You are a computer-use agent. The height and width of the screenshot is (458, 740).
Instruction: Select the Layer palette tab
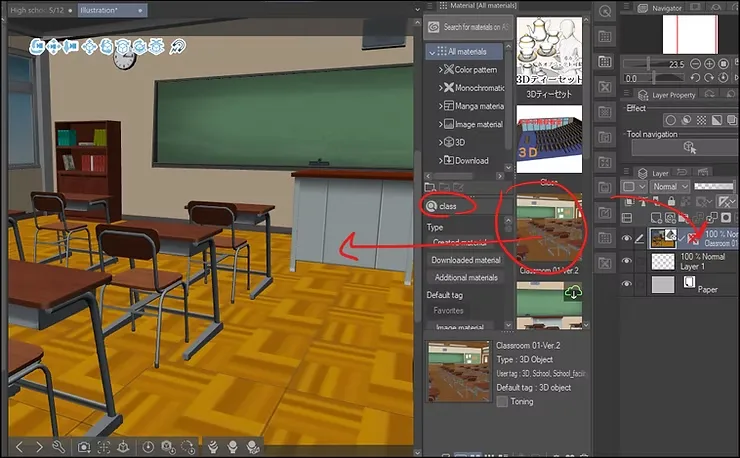tap(653, 173)
